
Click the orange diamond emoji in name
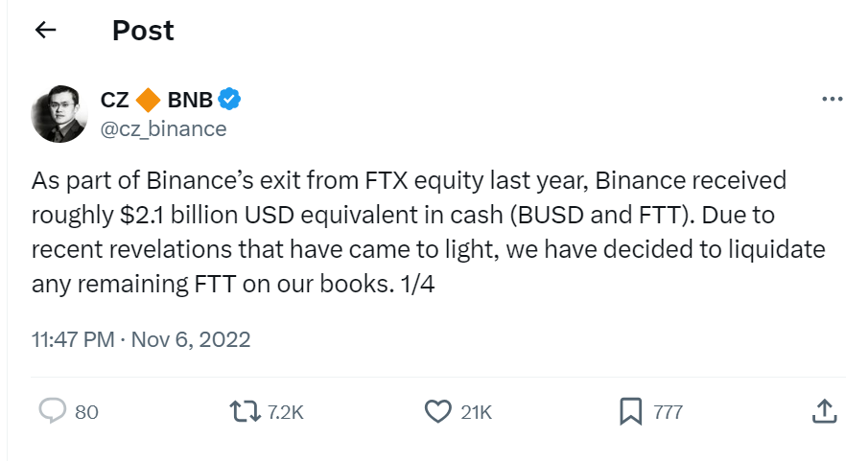149,99
